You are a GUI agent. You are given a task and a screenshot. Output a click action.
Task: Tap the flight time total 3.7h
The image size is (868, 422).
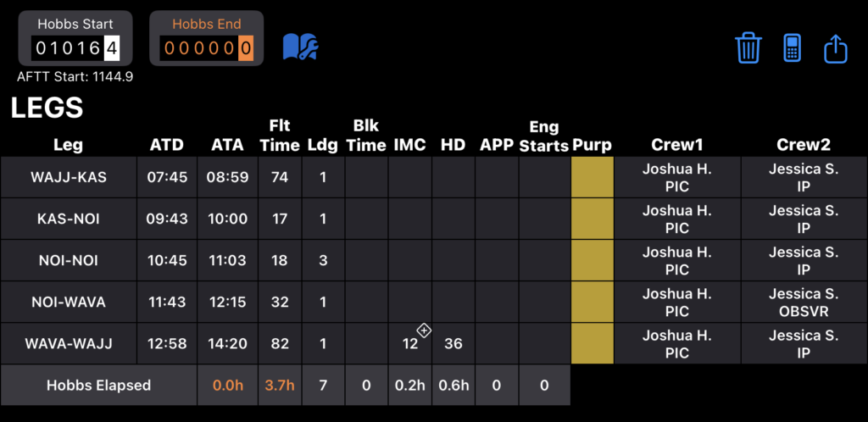pos(280,385)
